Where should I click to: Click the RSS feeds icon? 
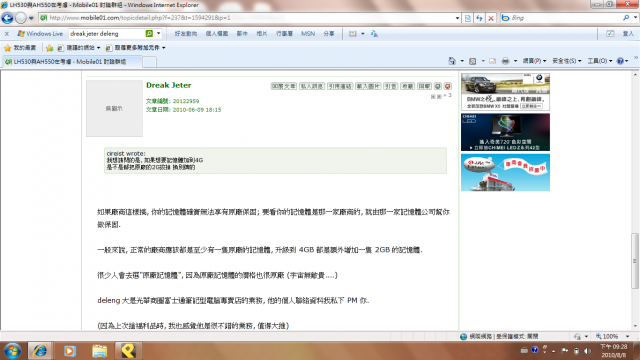[x=473, y=61]
